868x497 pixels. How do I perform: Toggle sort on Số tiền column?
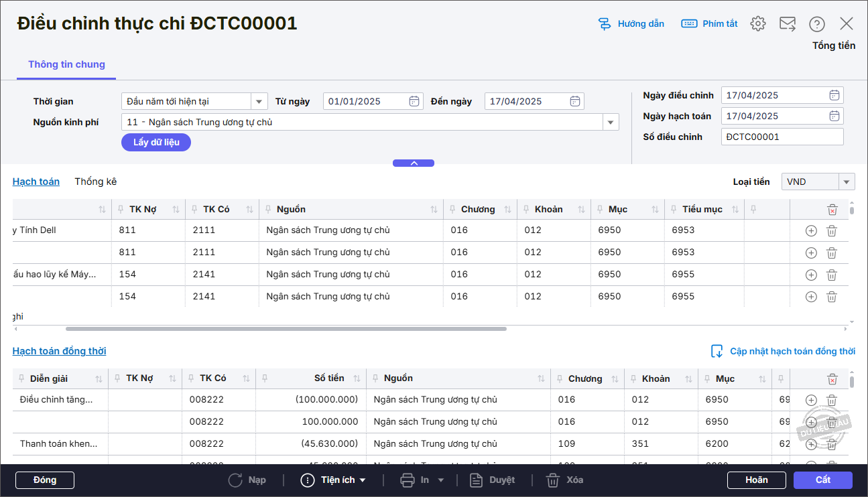point(357,378)
